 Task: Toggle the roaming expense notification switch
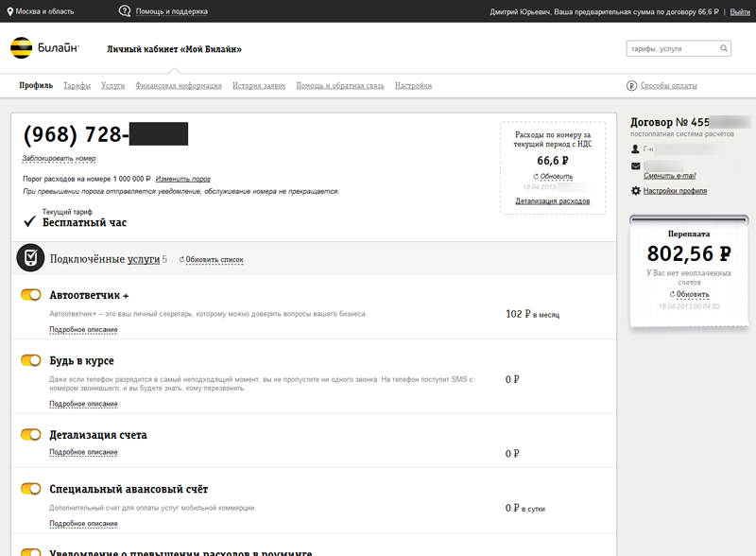coord(31,552)
